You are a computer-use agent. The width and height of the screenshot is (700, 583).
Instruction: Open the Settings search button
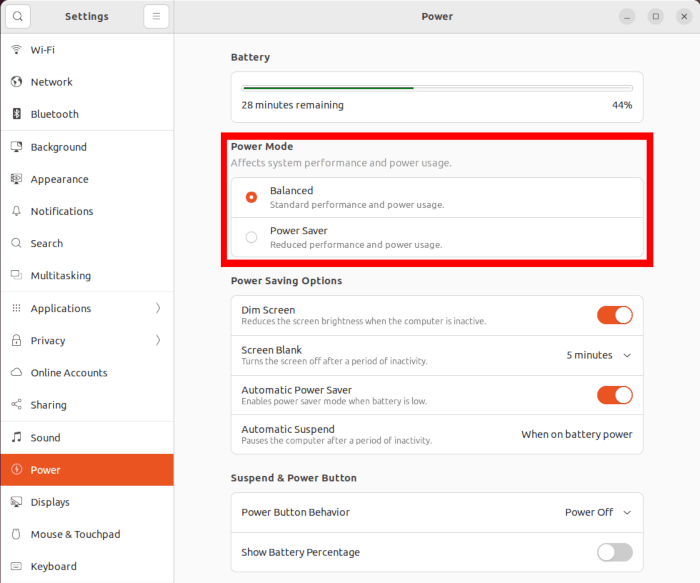tap(18, 17)
